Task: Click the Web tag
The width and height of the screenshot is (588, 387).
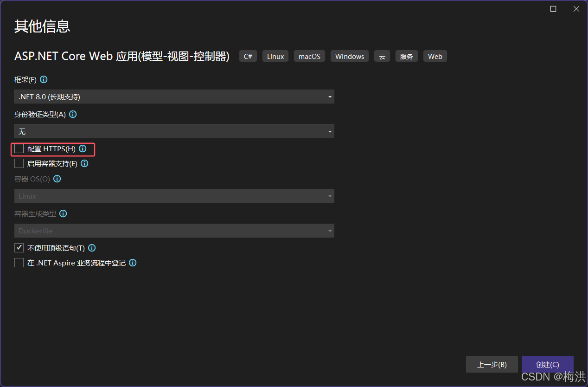Action: point(435,56)
